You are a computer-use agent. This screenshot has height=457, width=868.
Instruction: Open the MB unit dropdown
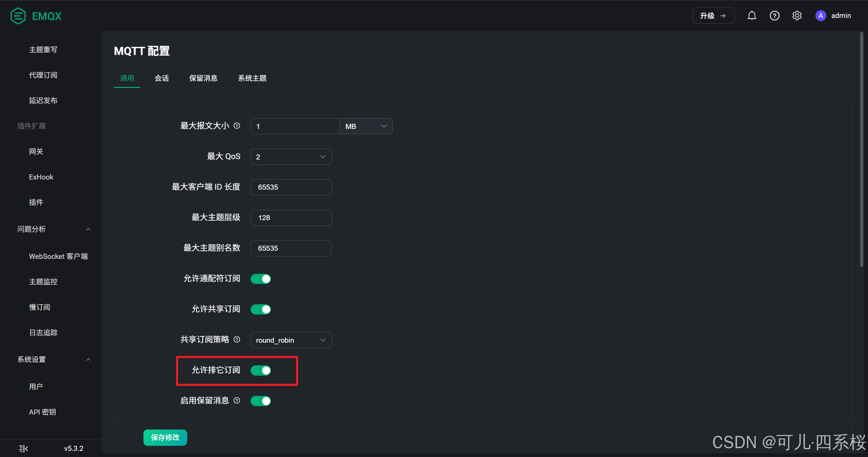[x=366, y=126]
